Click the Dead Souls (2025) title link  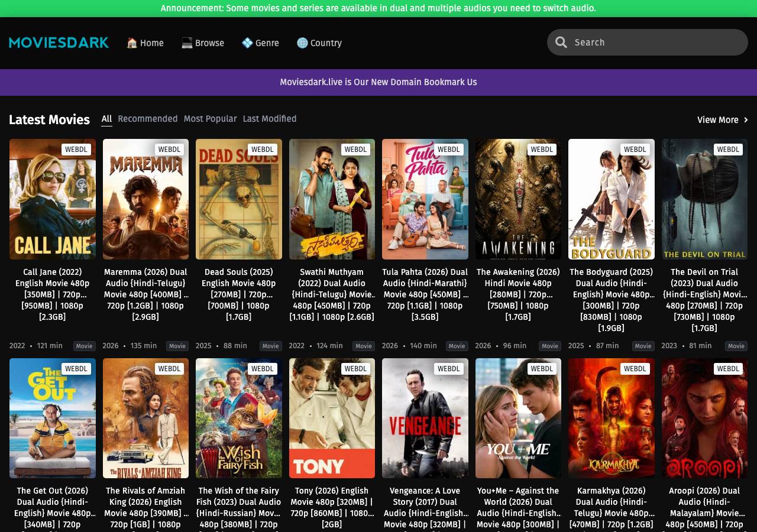(x=239, y=294)
